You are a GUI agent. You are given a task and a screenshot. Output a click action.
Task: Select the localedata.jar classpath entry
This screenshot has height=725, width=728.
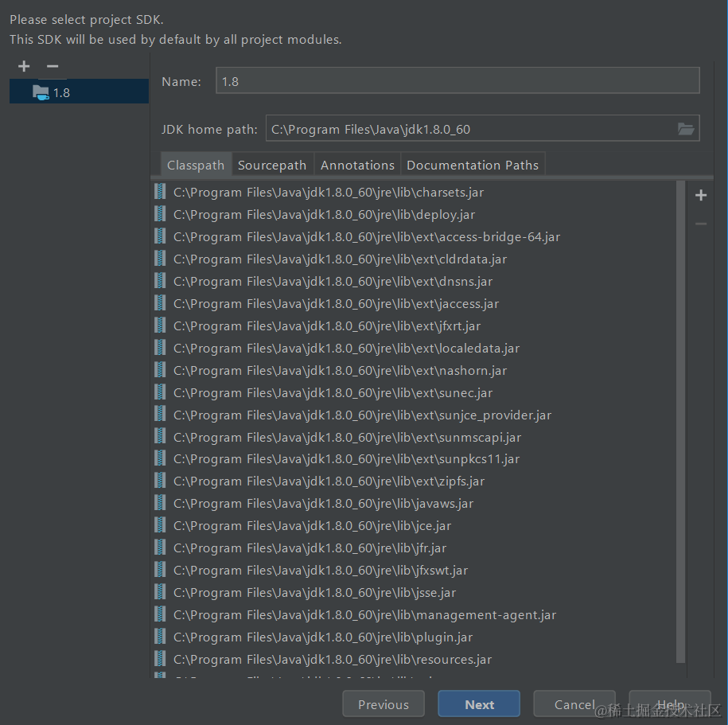[413, 349]
